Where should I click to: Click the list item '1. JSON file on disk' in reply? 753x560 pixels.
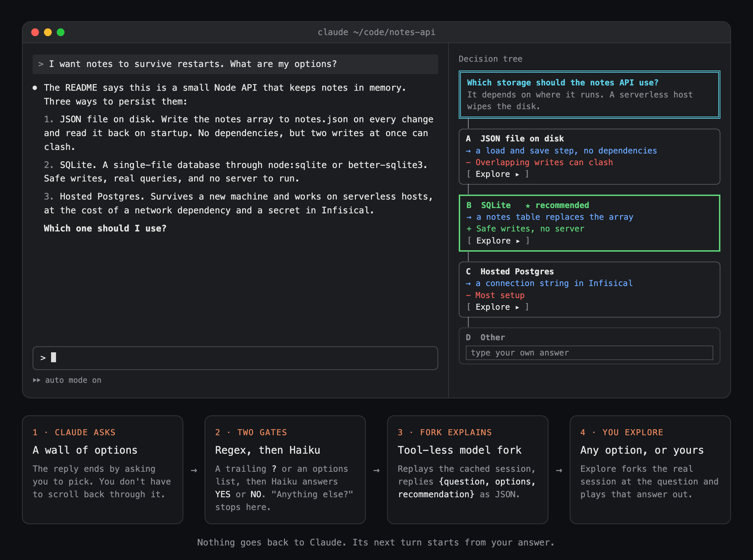[x=239, y=133]
